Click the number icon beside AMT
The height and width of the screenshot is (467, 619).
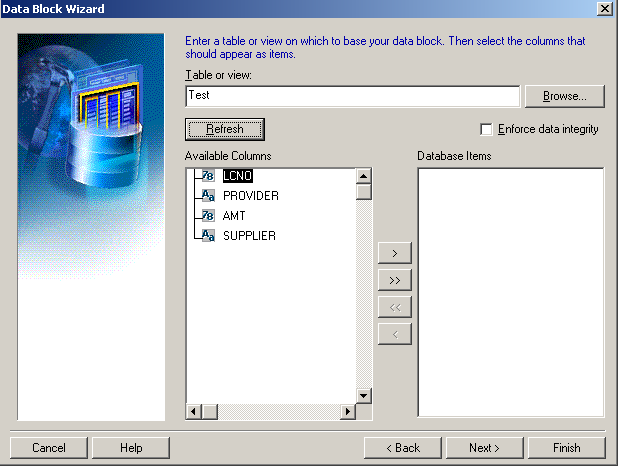[208, 216]
